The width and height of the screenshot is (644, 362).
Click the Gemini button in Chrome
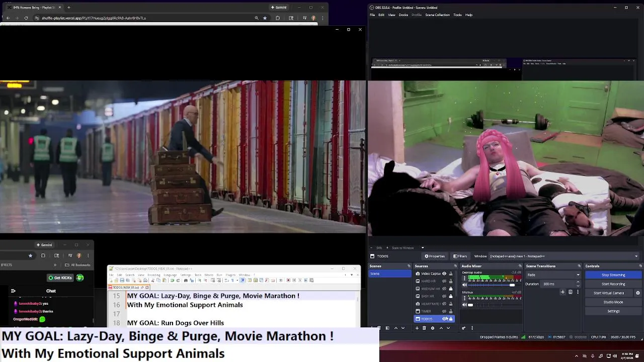279,8
